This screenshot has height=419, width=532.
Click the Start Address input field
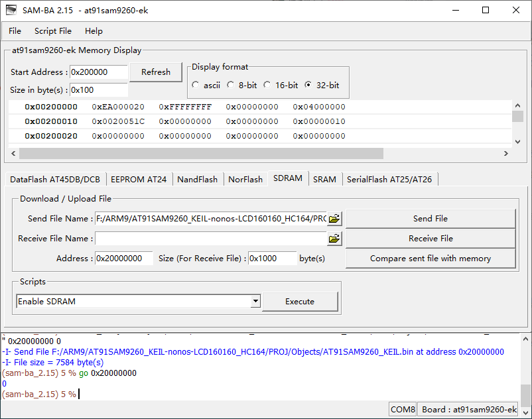98,72
